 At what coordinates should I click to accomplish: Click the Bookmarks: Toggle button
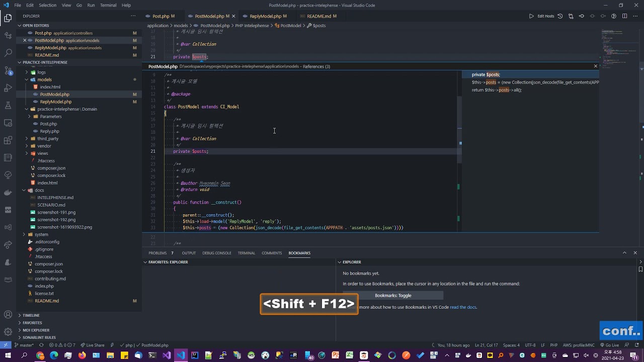click(393, 296)
